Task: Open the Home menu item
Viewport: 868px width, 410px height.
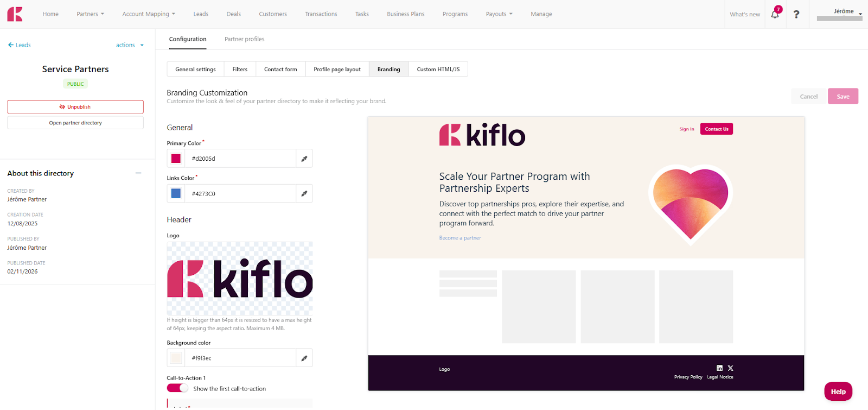Action: [50, 14]
